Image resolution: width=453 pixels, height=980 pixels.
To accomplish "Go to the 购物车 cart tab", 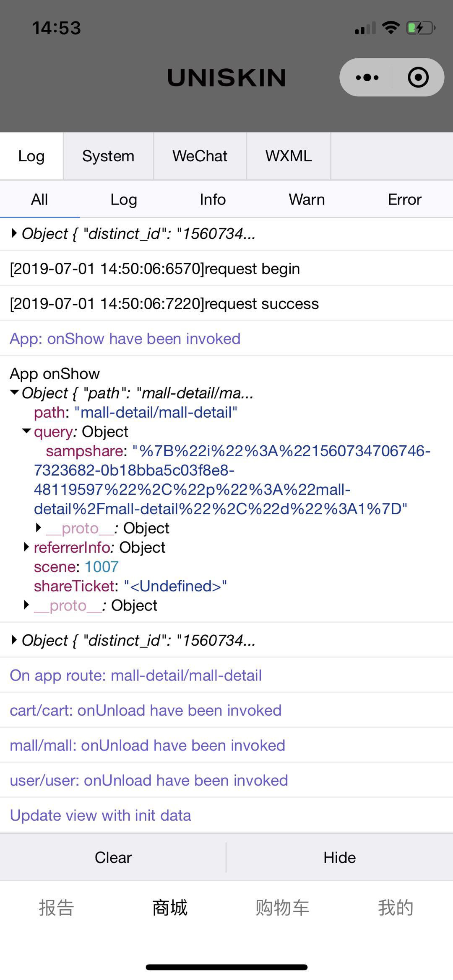I will point(282,908).
